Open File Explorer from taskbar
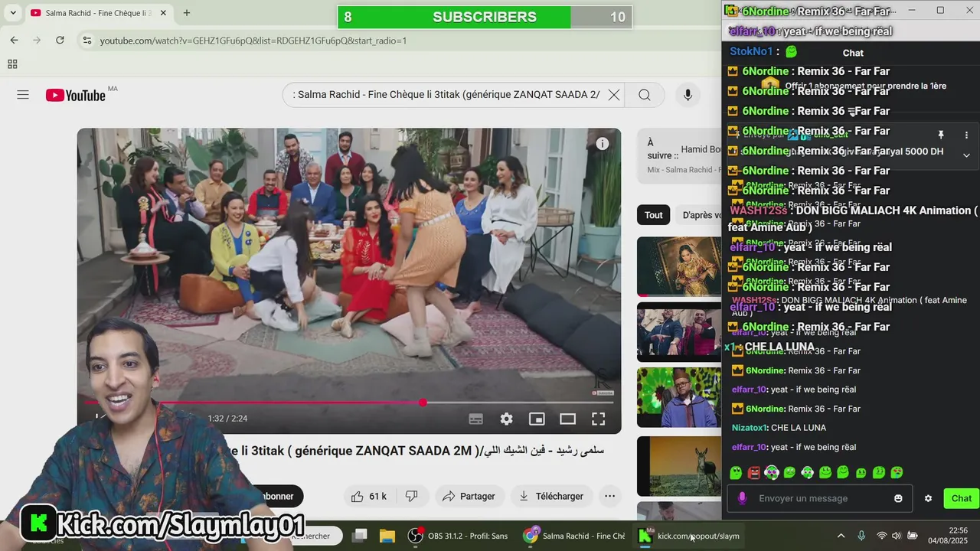The width and height of the screenshot is (980, 551). point(387,536)
